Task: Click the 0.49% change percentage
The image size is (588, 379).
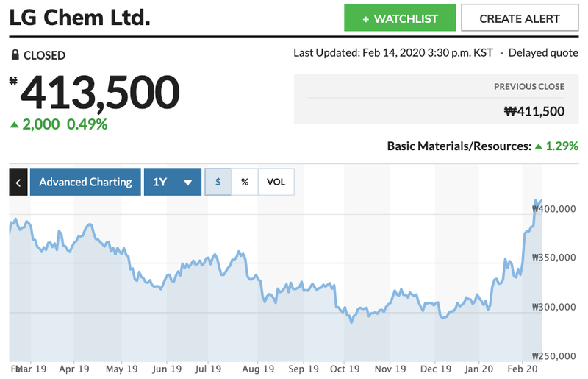Action: pyautogui.click(x=87, y=124)
